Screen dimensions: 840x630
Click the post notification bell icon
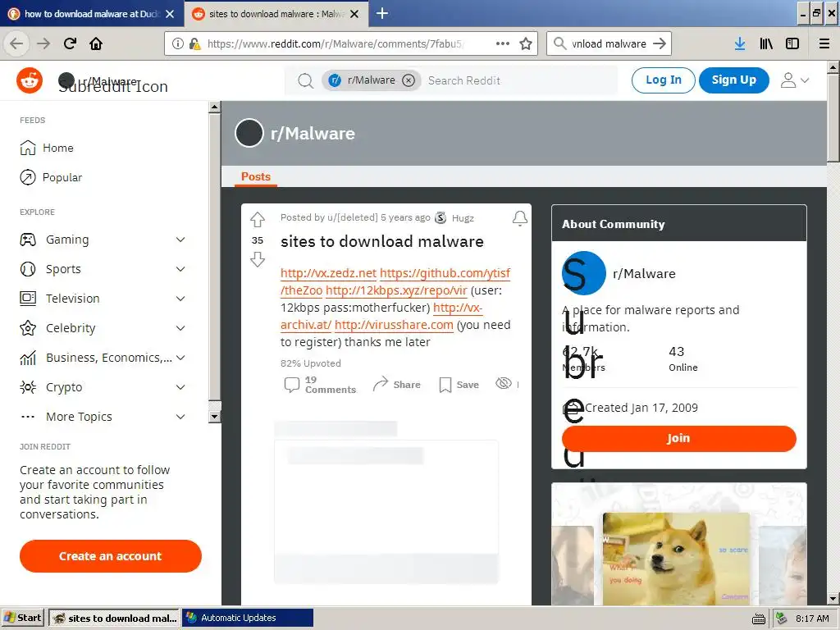pyautogui.click(x=519, y=218)
